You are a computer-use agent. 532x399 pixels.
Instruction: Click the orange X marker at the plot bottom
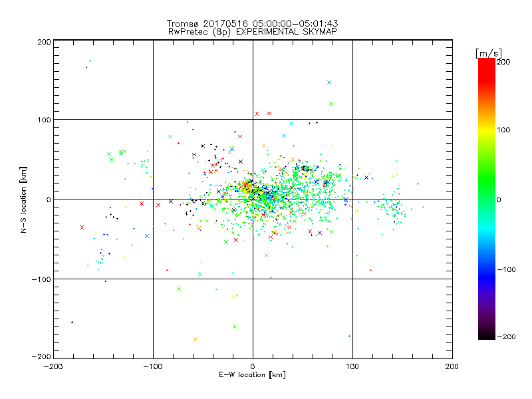coord(195,339)
